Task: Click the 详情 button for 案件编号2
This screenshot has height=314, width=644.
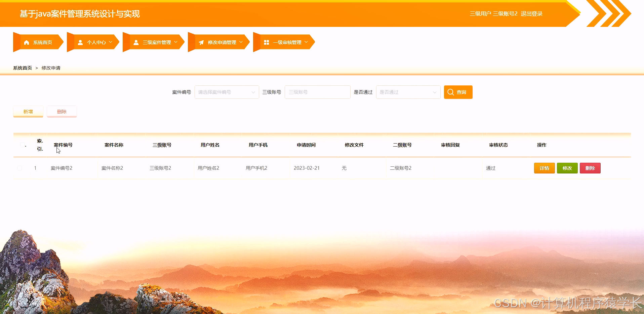Action: coord(544,168)
